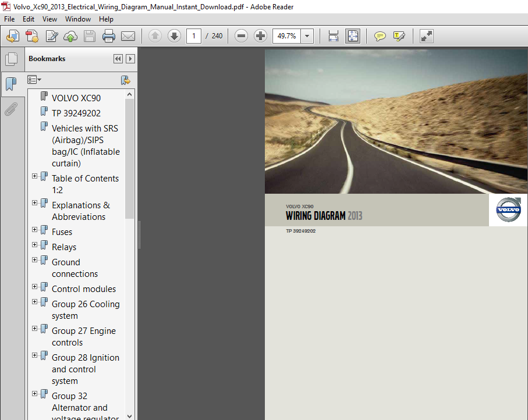Select the Highlight text tool

tap(399, 36)
